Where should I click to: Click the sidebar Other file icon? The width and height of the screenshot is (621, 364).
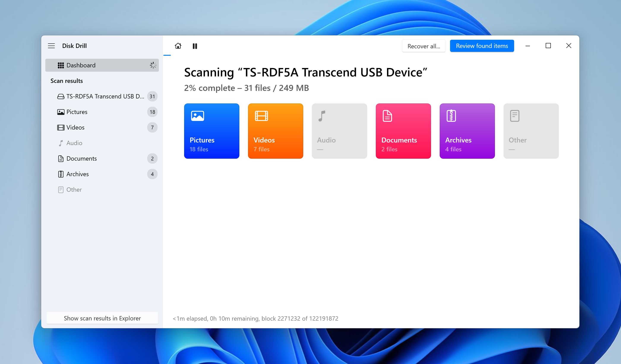point(61,190)
